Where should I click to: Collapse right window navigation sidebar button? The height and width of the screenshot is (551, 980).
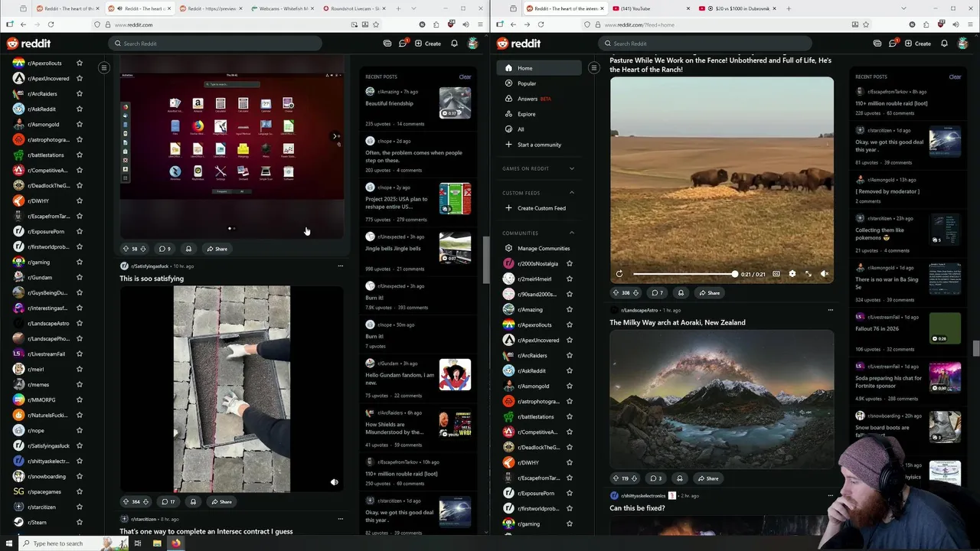(x=594, y=68)
